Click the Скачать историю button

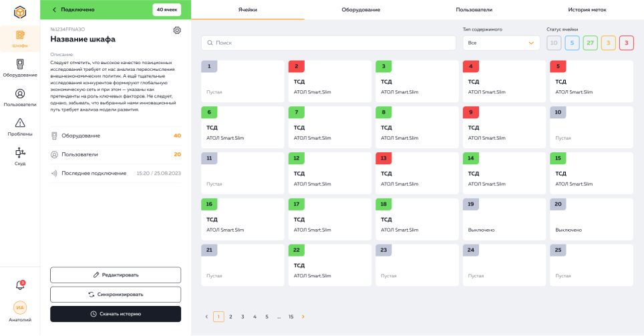tap(116, 314)
